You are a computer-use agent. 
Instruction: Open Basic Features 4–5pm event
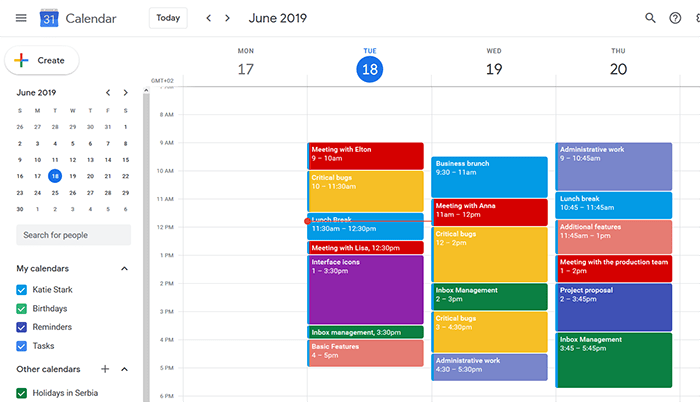pyautogui.click(x=365, y=353)
